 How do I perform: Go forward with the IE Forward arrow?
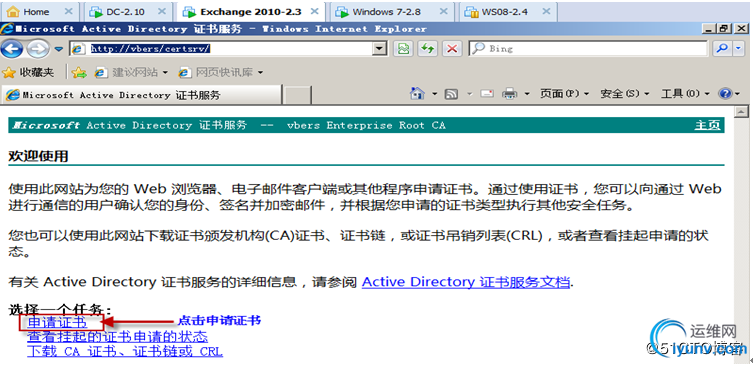[x=37, y=48]
